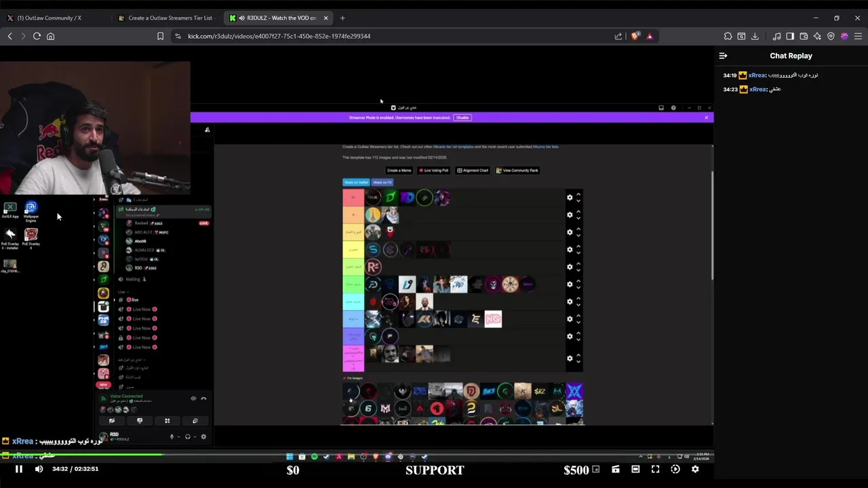Screen dimensions: 868x488
Task: Go back in browser history
Action: [x=10, y=37]
